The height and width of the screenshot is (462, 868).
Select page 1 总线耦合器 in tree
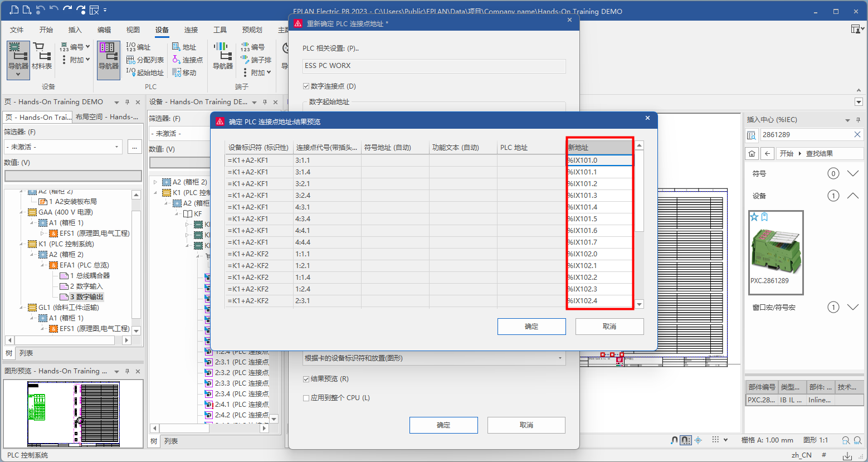(90, 276)
